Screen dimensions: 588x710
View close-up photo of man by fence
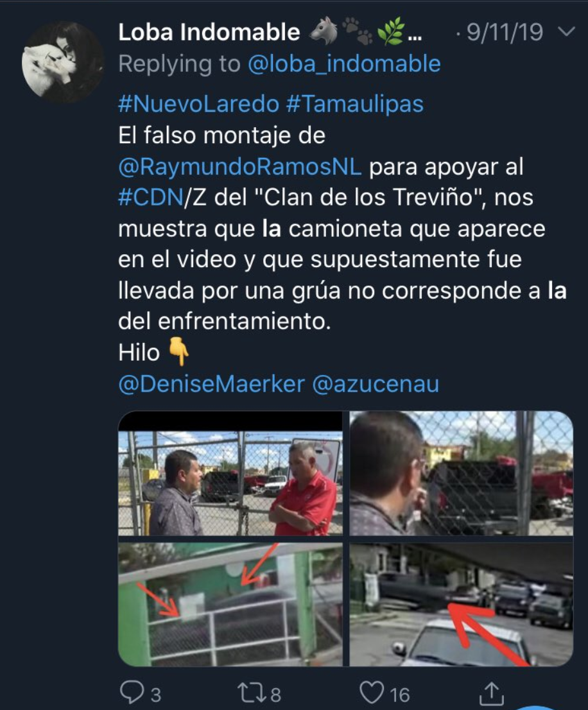pos(462,473)
